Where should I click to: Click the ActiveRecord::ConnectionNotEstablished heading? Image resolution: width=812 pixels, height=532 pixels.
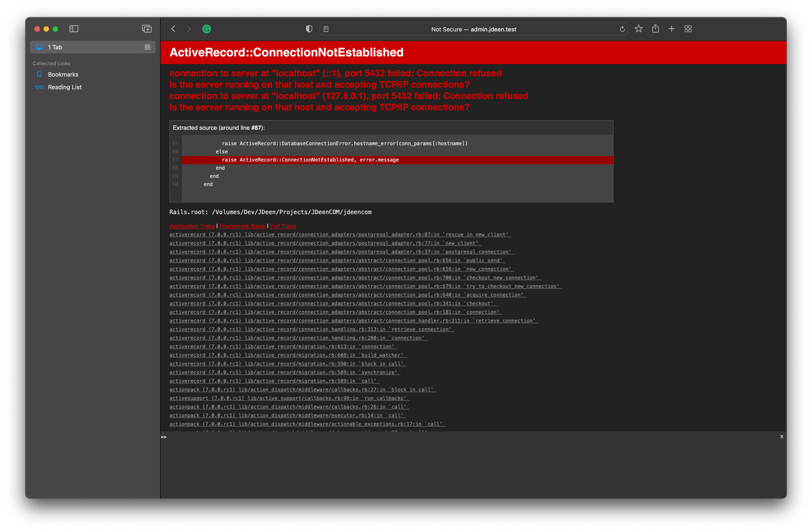tap(286, 52)
